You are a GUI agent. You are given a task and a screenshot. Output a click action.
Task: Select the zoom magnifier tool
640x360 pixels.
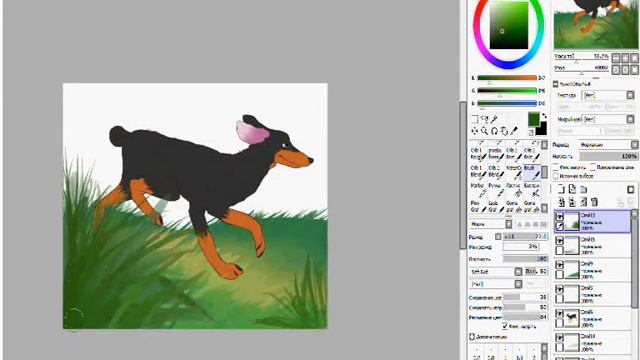(x=484, y=131)
